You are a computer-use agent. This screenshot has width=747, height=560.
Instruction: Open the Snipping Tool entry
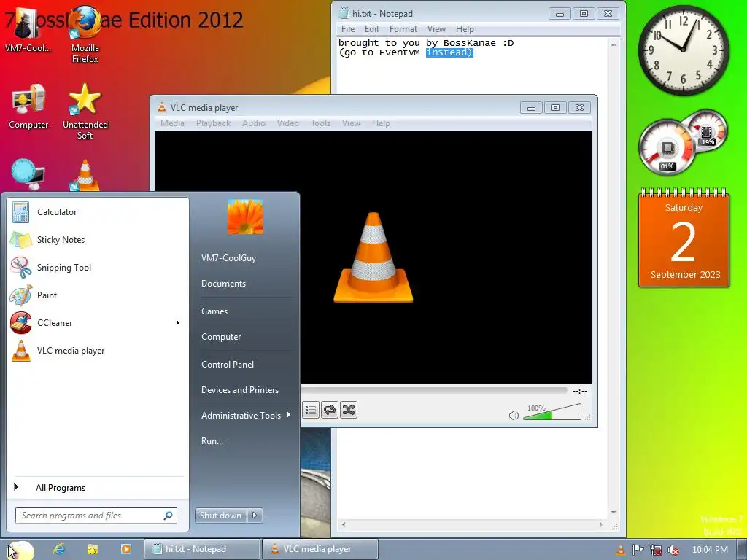(98, 267)
